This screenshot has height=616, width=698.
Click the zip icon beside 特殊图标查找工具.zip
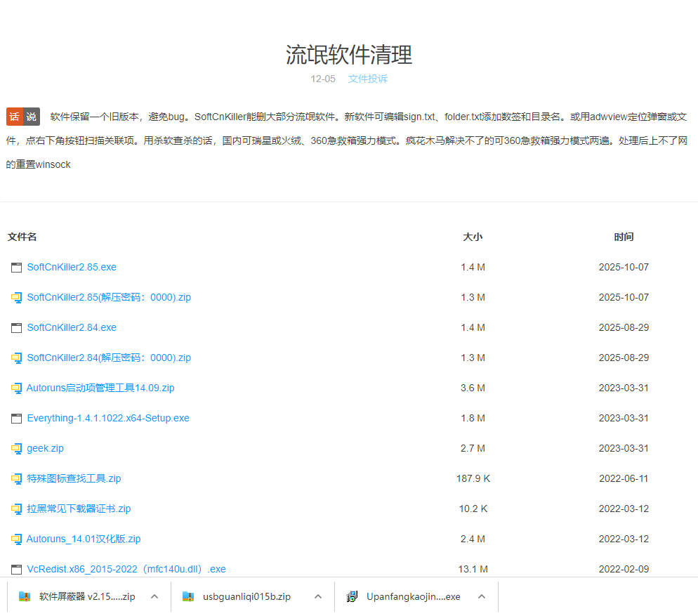click(16, 478)
